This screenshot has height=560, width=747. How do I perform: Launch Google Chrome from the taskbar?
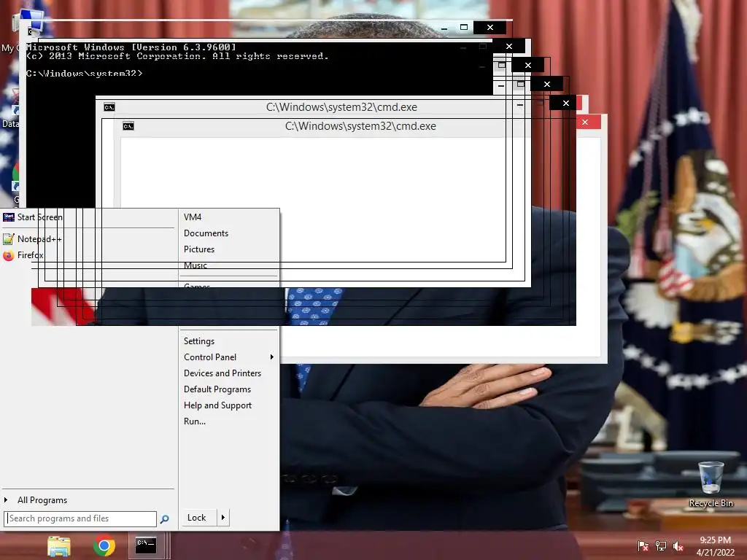104,545
